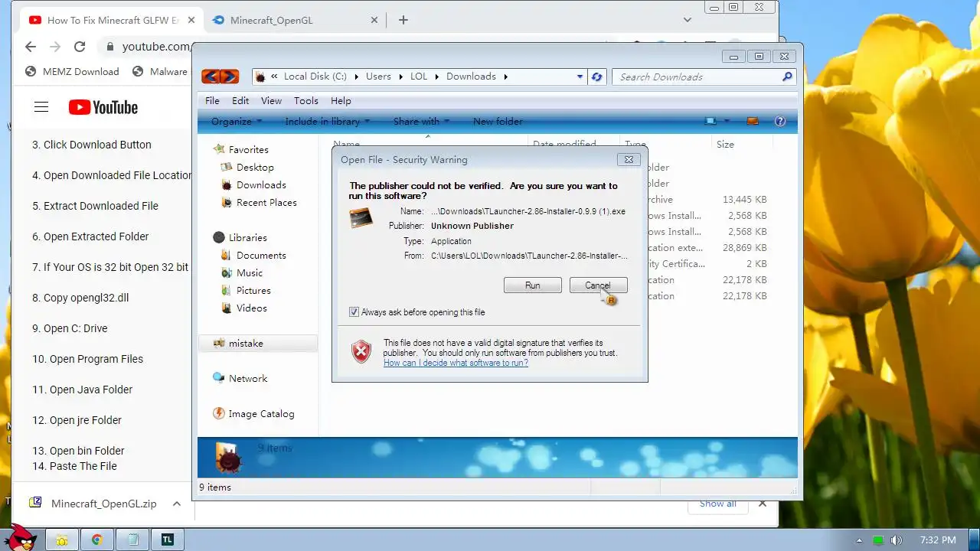Viewport: 980px width, 551px height.
Task: Click New folder in Explorer toolbar
Action: click(x=498, y=121)
